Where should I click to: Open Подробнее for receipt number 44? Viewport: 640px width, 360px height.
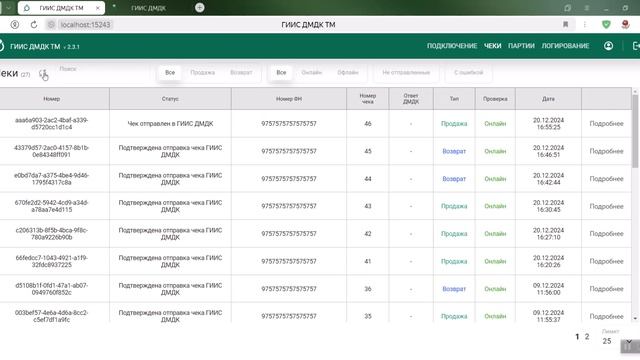(x=606, y=179)
